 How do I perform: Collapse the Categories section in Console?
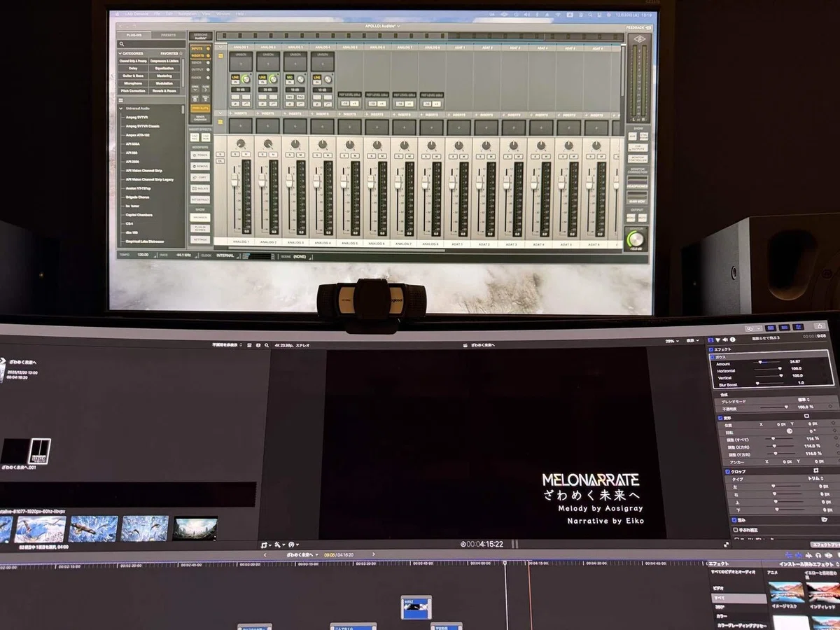point(120,53)
